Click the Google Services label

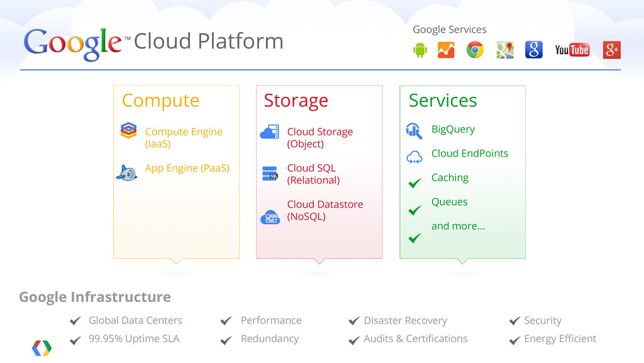[449, 30]
